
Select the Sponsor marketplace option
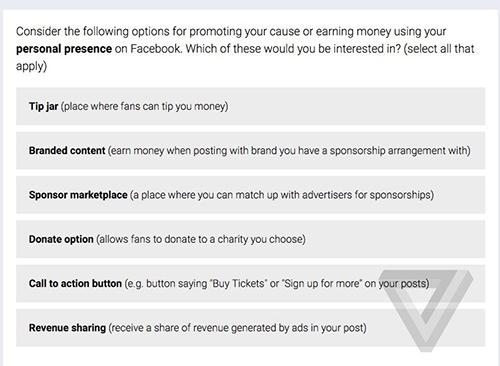click(x=250, y=195)
